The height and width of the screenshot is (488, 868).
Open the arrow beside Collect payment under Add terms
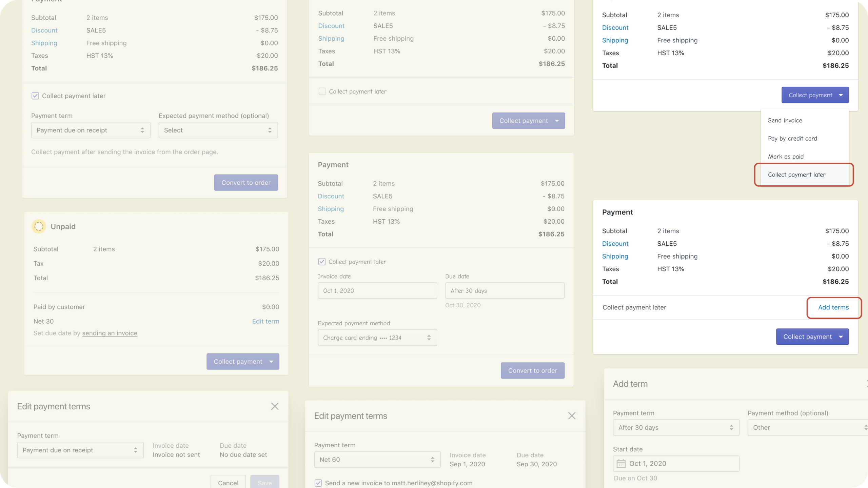(x=841, y=337)
